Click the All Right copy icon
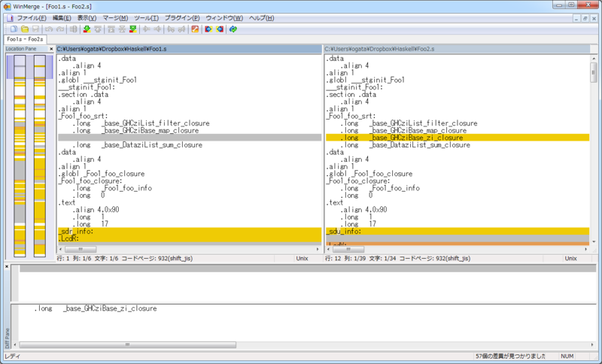The width and height of the screenshot is (602, 364). click(171, 29)
